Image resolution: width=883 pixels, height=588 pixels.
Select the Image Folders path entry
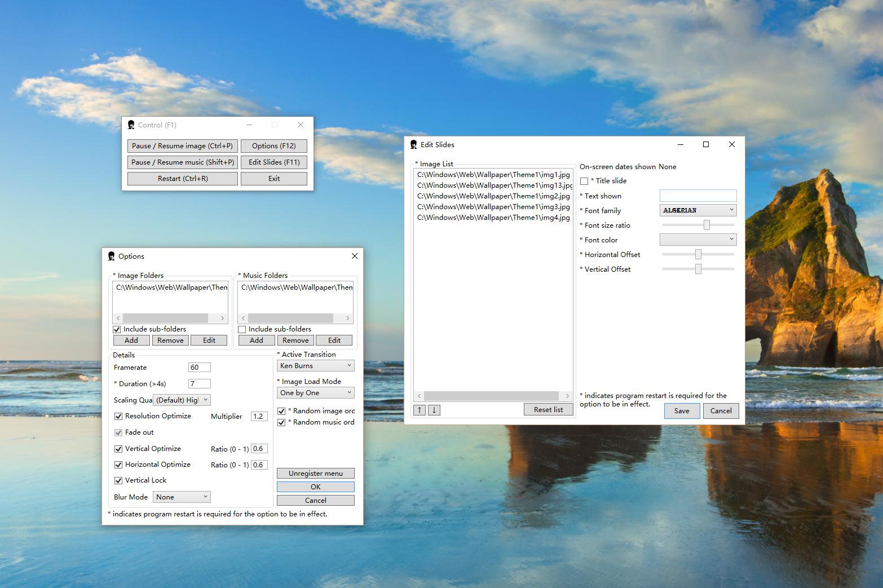pyautogui.click(x=171, y=288)
